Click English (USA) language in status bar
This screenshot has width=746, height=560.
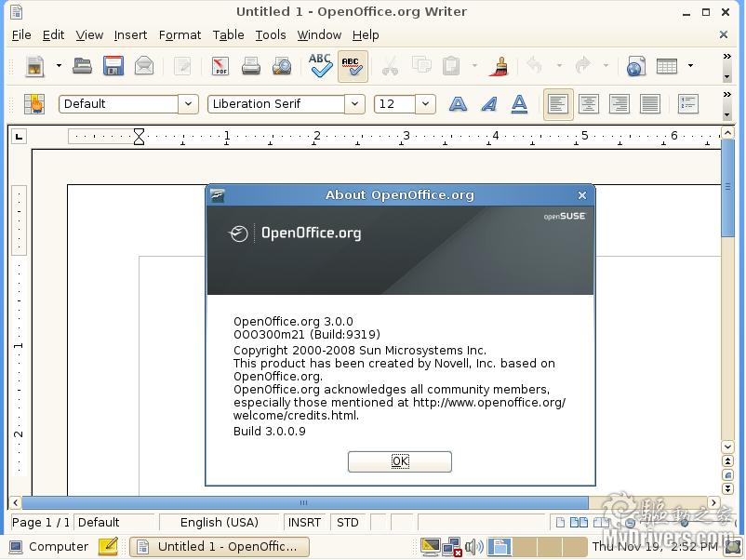coord(220,523)
